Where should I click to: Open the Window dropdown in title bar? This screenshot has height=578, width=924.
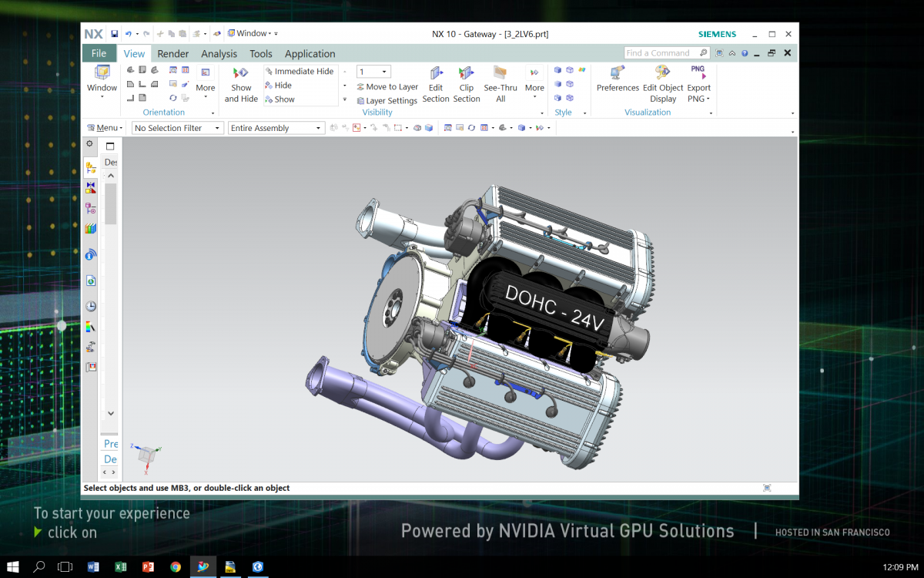253,33
